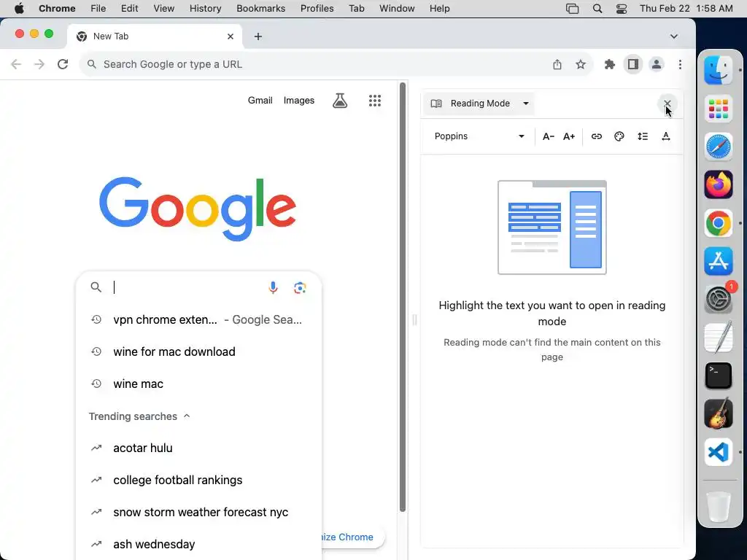Launch Visual Studio Code from the Dock
This screenshot has height=560, width=747.
click(719, 452)
